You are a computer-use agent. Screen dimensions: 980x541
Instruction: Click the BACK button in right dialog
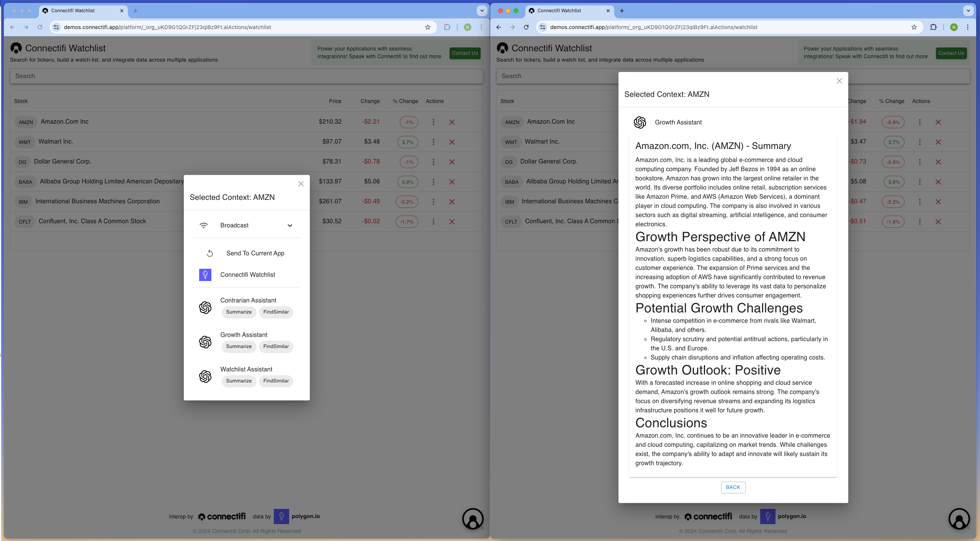pyautogui.click(x=733, y=487)
